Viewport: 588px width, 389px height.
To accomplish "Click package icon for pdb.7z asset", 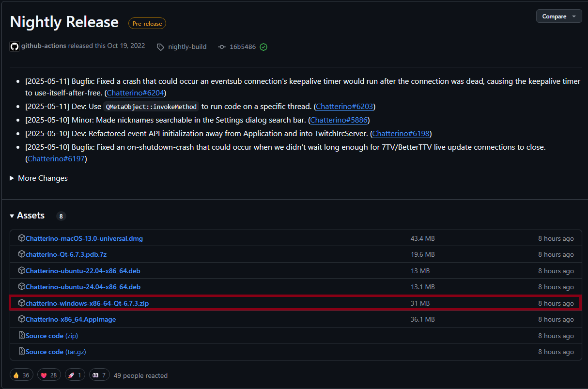I will click(21, 254).
